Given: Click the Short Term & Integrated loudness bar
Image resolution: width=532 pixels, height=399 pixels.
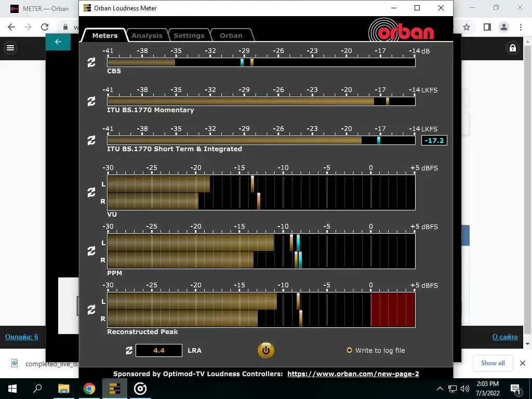Looking at the screenshot, I should [x=261, y=140].
